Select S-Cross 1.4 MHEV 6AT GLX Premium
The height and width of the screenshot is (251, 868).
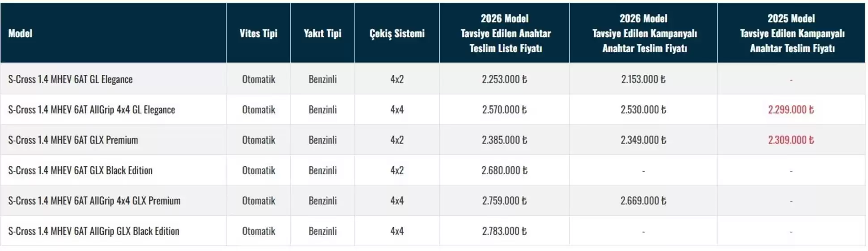(73, 140)
